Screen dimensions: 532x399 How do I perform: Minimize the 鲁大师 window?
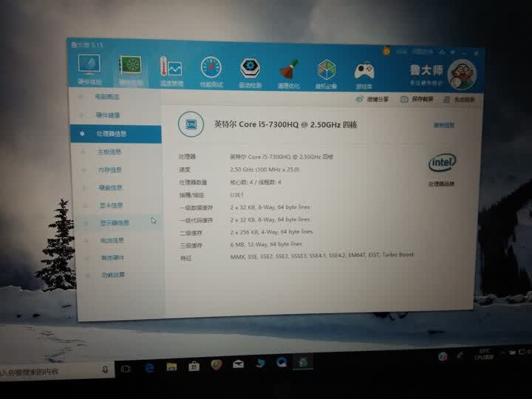pyautogui.click(x=464, y=53)
